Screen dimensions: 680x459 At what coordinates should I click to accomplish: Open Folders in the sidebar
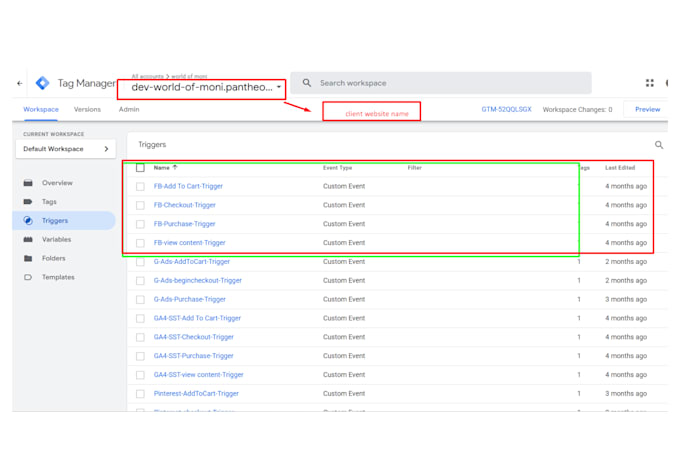[53, 258]
